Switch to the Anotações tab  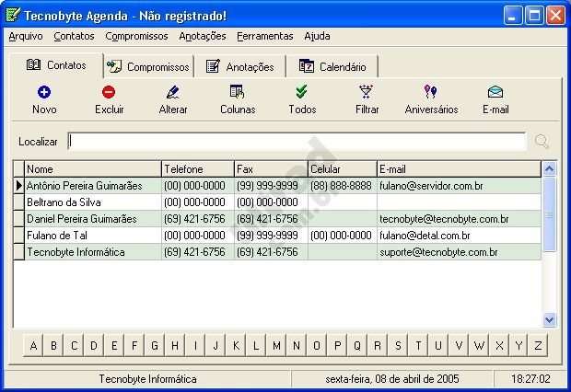tap(239, 67)
